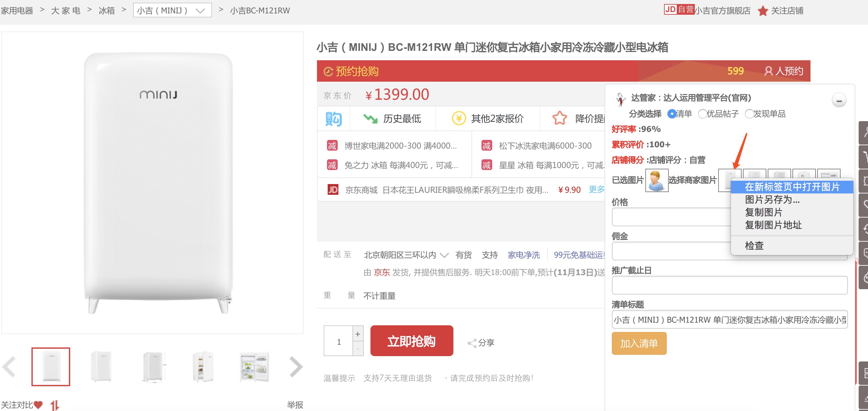Click the 博世家电满2000-300 promotion

pyautogui.click(x=400, y=146)
